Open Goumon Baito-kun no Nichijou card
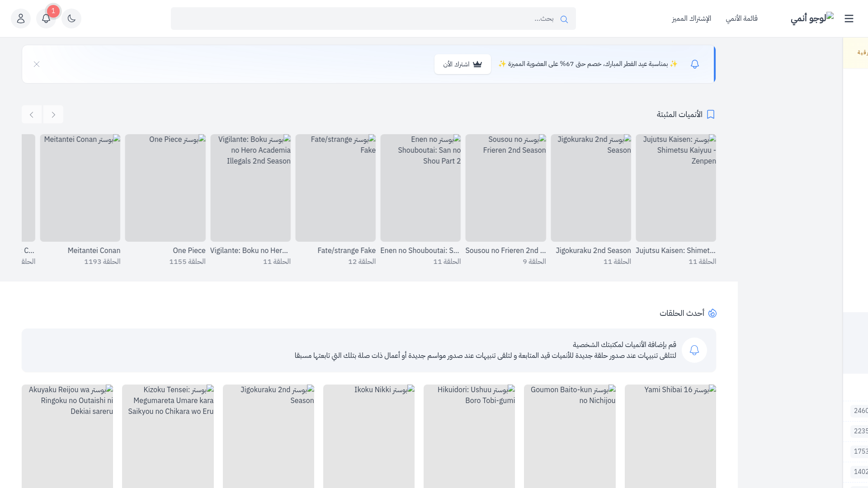The width and height of the screenshot is (868, 488). (x=570, y=436)
